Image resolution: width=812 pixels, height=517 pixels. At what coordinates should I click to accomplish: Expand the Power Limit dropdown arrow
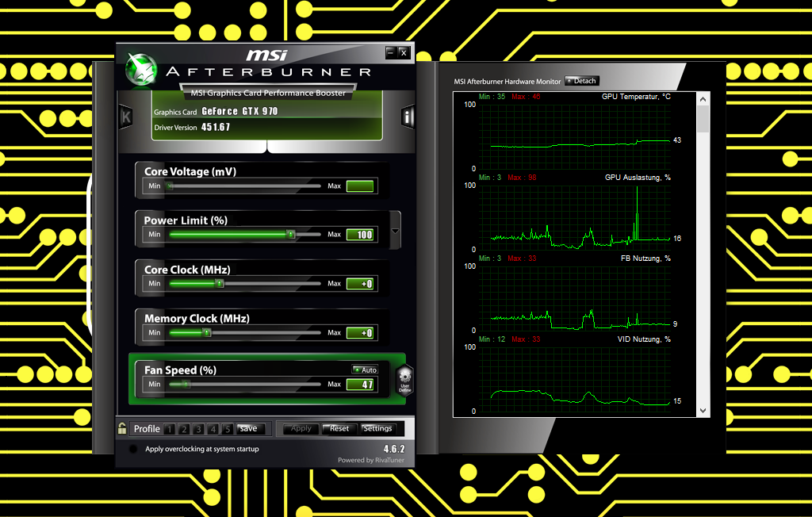click(395, 231)
